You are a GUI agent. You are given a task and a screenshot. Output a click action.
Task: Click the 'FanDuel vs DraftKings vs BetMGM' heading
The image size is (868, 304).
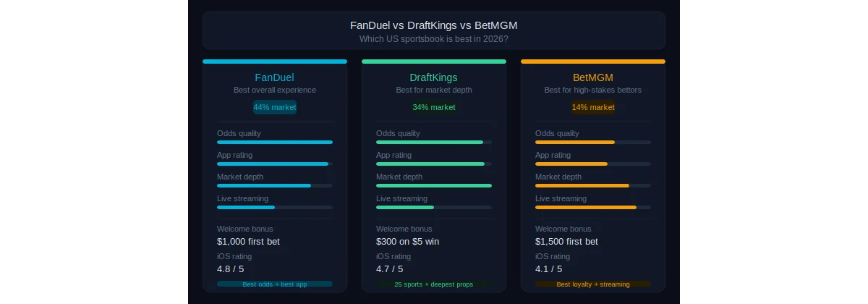(x=434, y=25)
